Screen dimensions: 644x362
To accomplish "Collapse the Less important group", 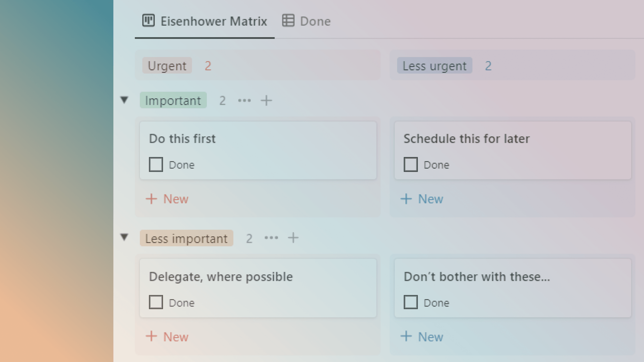I will click(x=124, y=238).
